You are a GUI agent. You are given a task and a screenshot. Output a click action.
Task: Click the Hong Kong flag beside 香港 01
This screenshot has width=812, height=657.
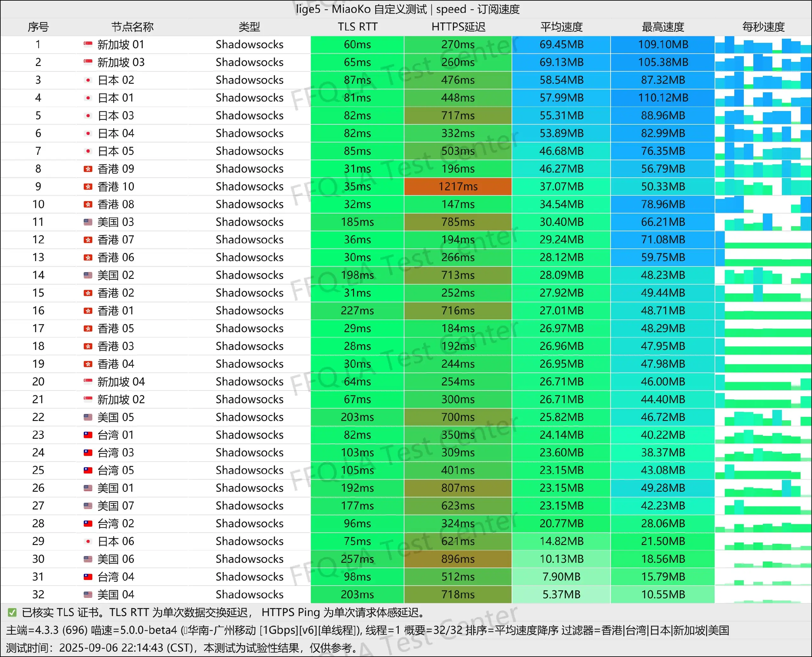point(88,311)
